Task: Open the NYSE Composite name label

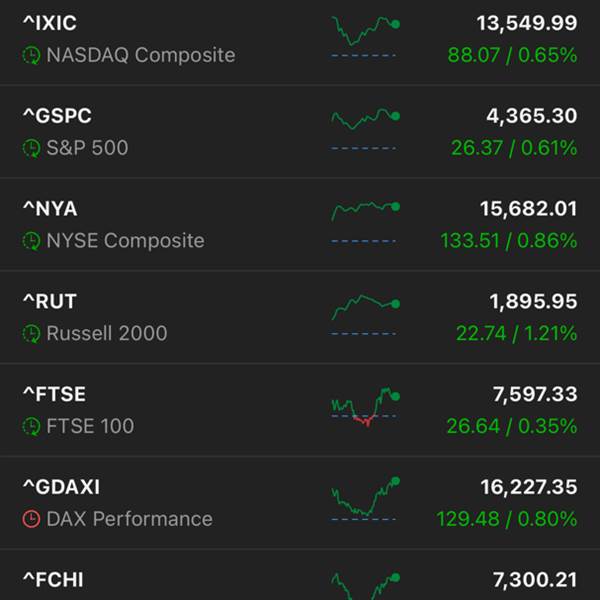Action: point(125,241)
